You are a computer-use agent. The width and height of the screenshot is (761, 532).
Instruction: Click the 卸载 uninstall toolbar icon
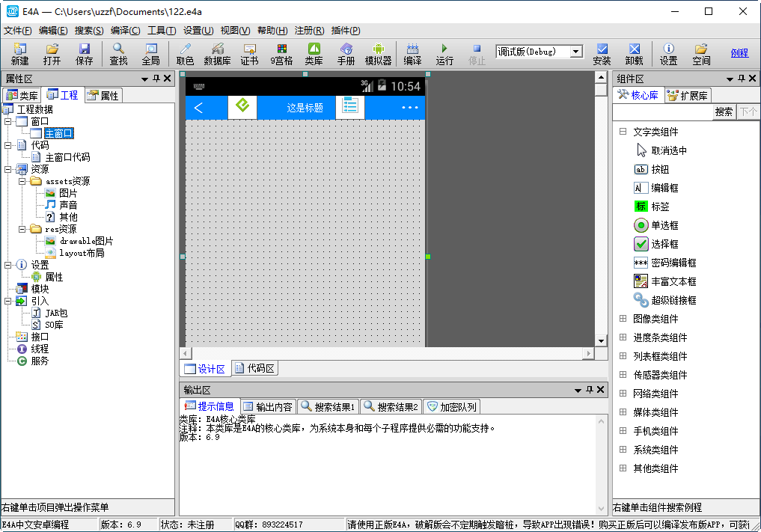click(635, 53)
